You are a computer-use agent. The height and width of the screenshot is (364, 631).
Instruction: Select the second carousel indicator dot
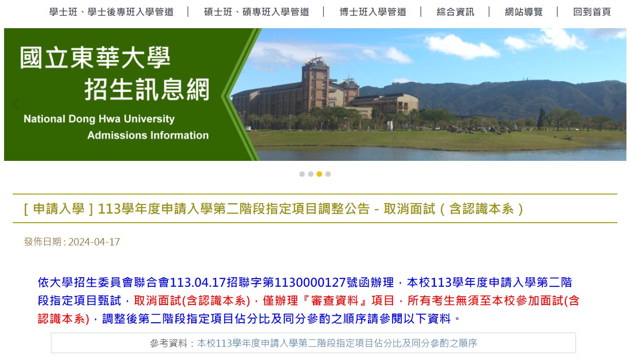(x=311, y=174)
